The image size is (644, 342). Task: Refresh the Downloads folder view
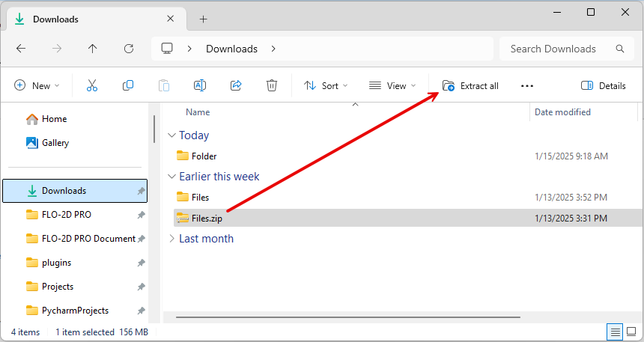click(x=128, y=49)
